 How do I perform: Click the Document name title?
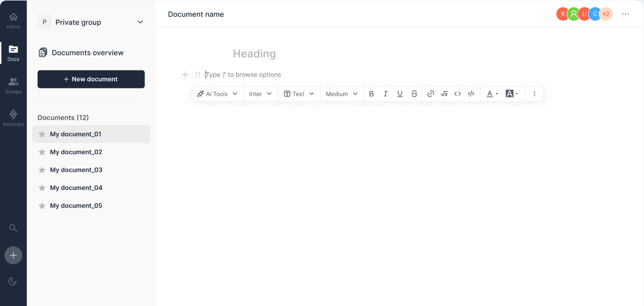196,14
